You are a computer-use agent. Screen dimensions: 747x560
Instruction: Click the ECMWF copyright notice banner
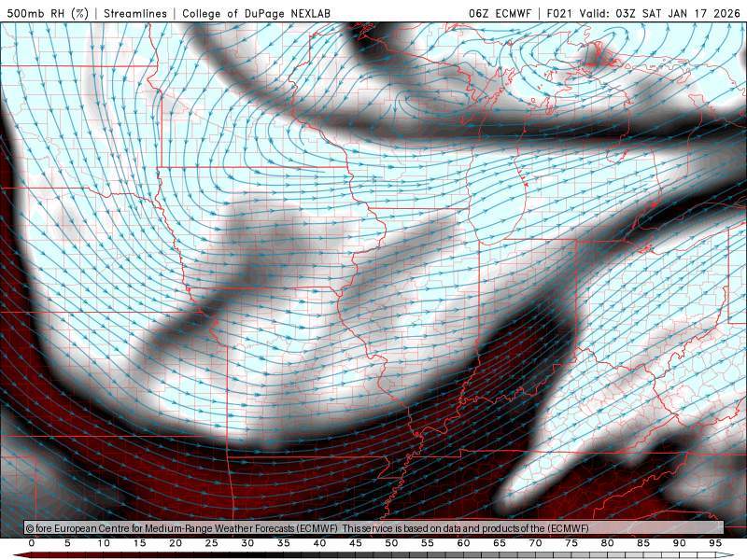(x=373, y=528)
